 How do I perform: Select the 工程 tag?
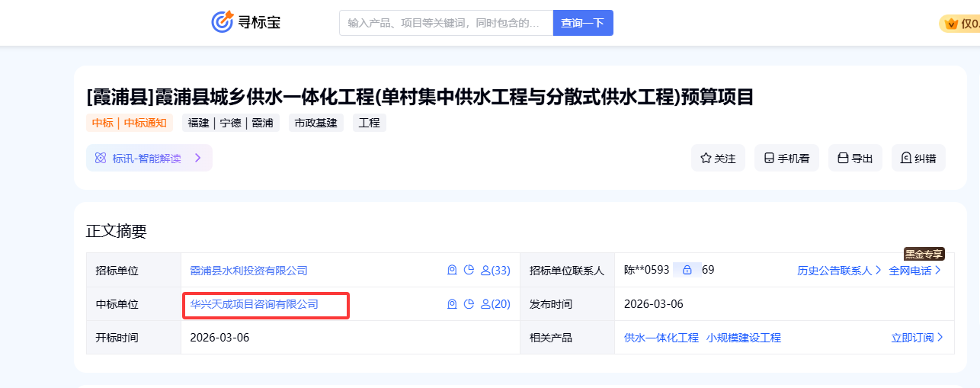click(x=370, y=123)
